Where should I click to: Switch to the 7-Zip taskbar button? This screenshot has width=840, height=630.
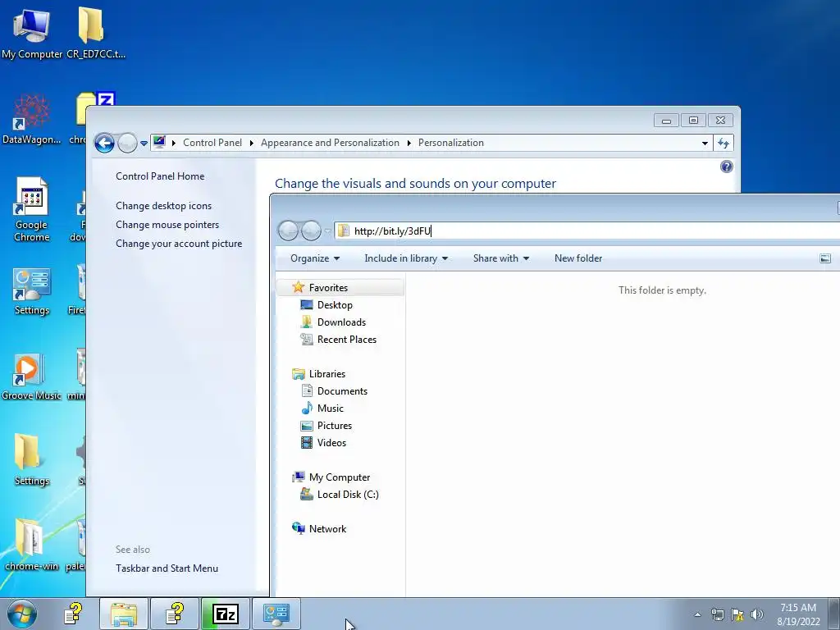225,614
